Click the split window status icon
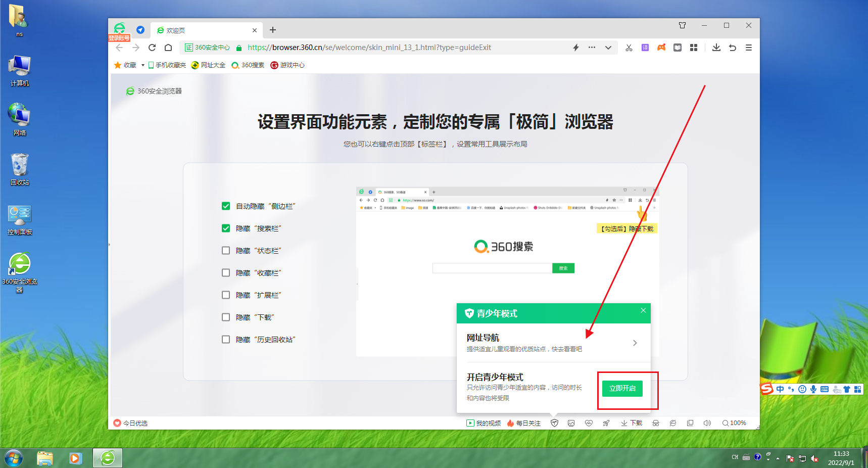This screenshot has width=868, height=468. 690,423
